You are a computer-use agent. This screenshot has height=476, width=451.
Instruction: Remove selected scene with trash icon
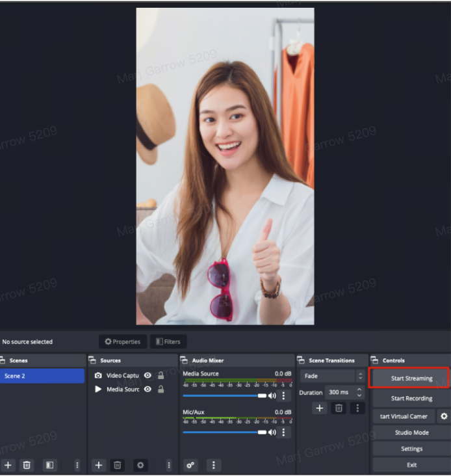coord(27,465)
